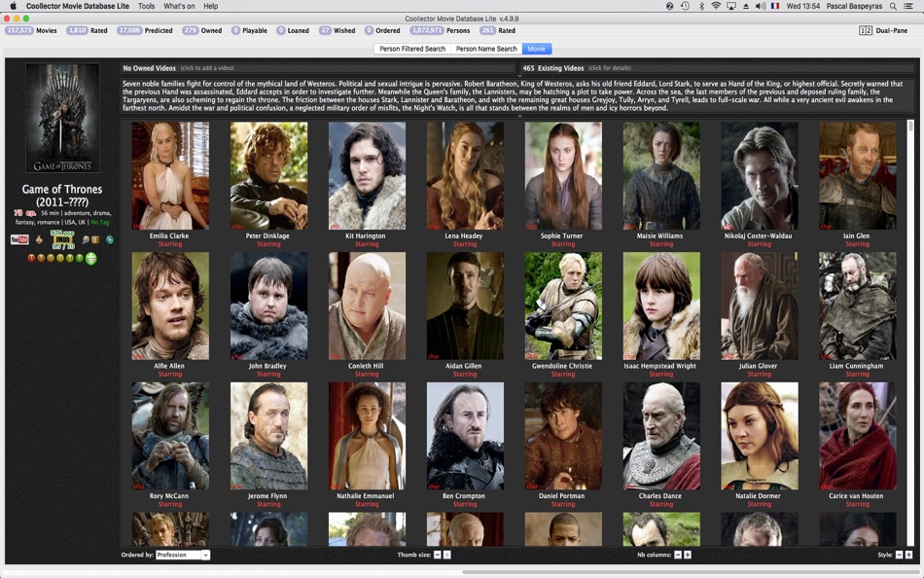
Task: Show the 17,086 Predicted movies
Action: tap(144, 30)
